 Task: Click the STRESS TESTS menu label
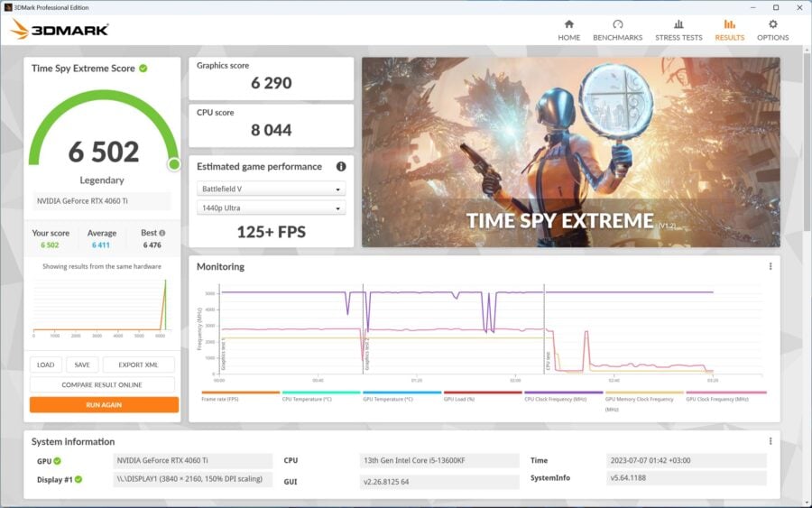click(x=678, y=38)
